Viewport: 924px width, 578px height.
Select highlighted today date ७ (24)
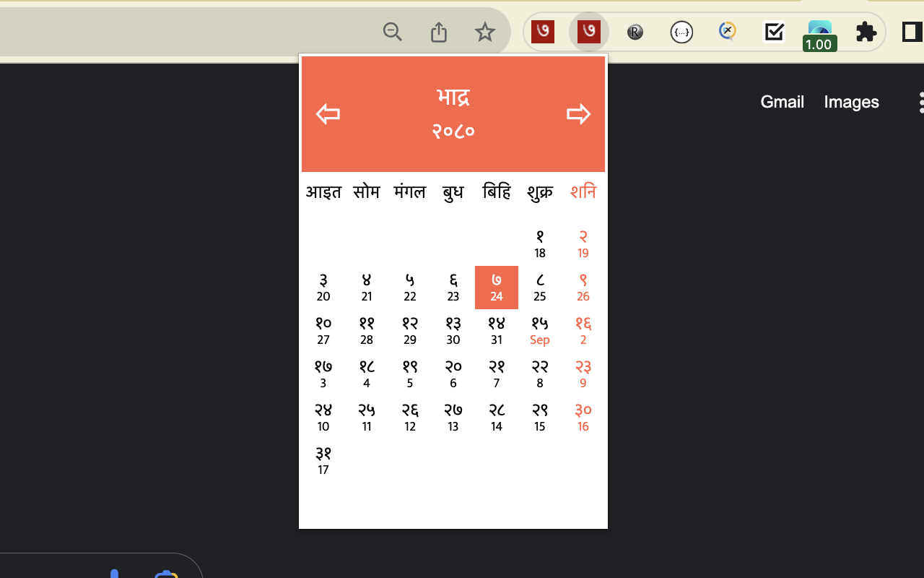pyautogui.click(x=497, y=288)
